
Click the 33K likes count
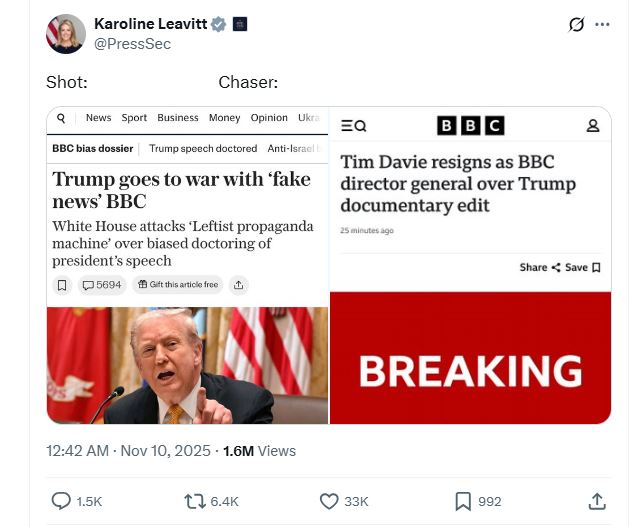pos(356,502)
